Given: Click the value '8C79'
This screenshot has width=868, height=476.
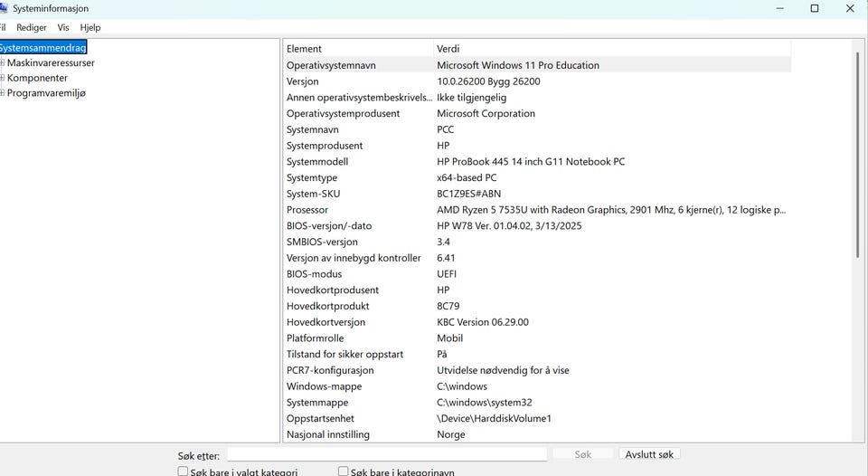Looking at the screenshot, I should 448,307.
